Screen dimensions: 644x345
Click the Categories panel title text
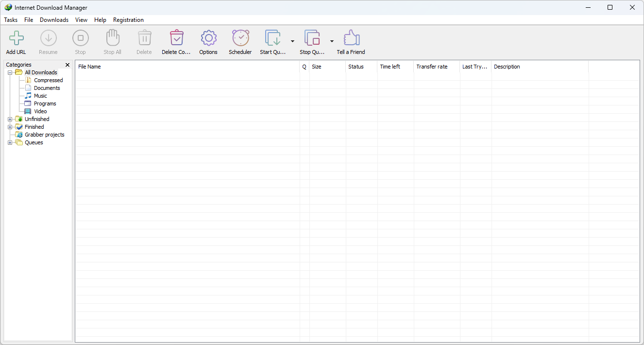pos(18,65)
